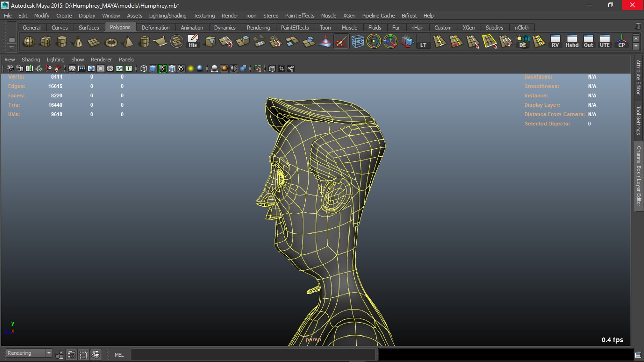The image size is (644, 362).
Task: Create a polygon cylinder from the shelf
Action: [62, 42]
